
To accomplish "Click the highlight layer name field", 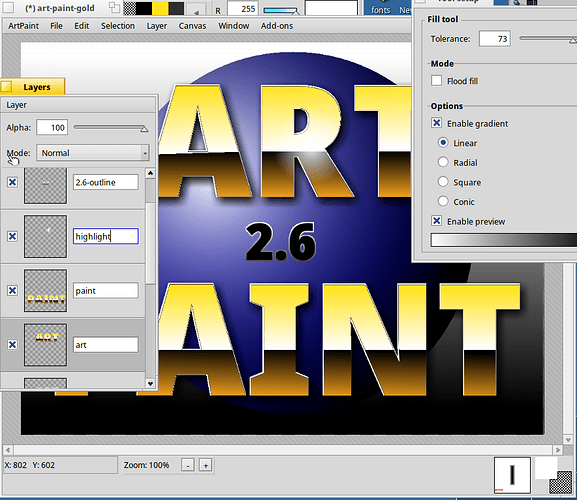I will (x=106, y=236).
